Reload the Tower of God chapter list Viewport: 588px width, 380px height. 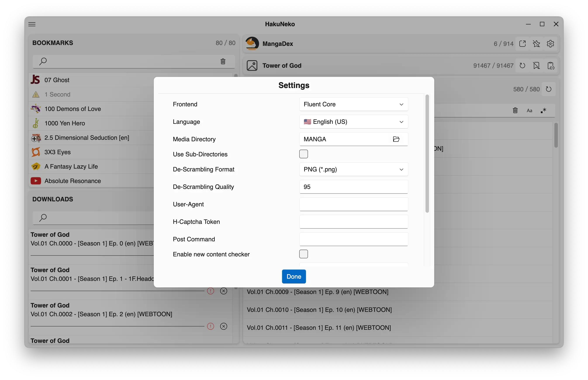548,89
